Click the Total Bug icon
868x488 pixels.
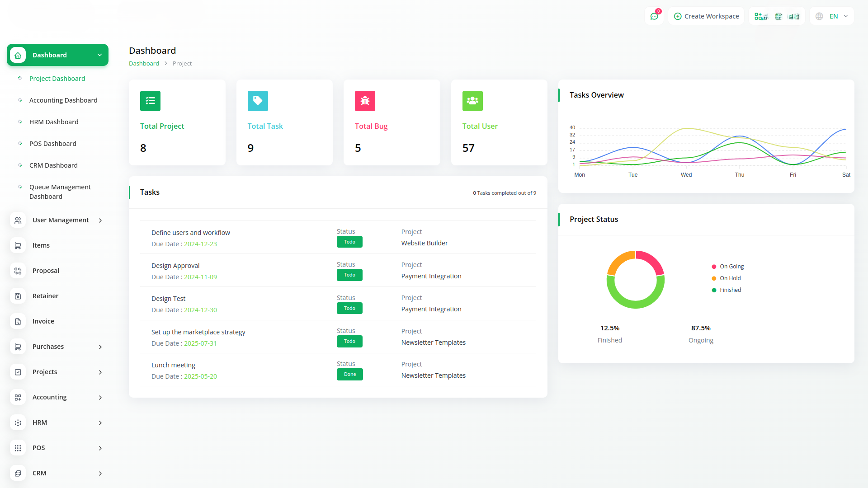tap(365, 101)
